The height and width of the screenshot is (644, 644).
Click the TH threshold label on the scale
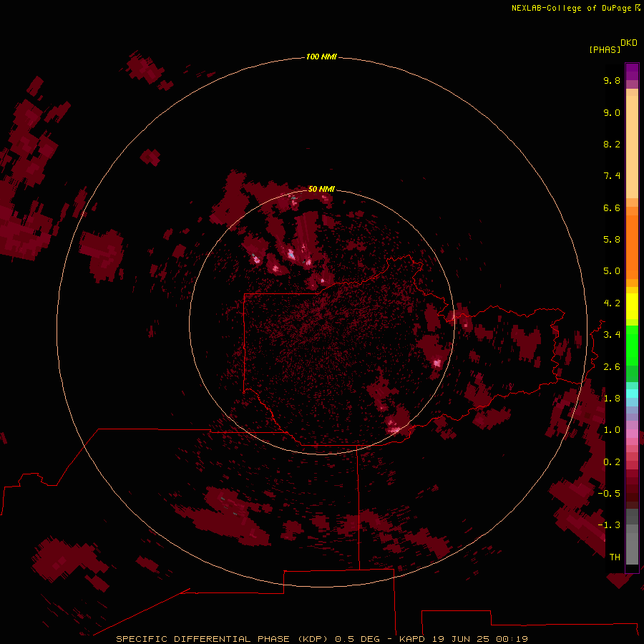(x=615, y=557)
